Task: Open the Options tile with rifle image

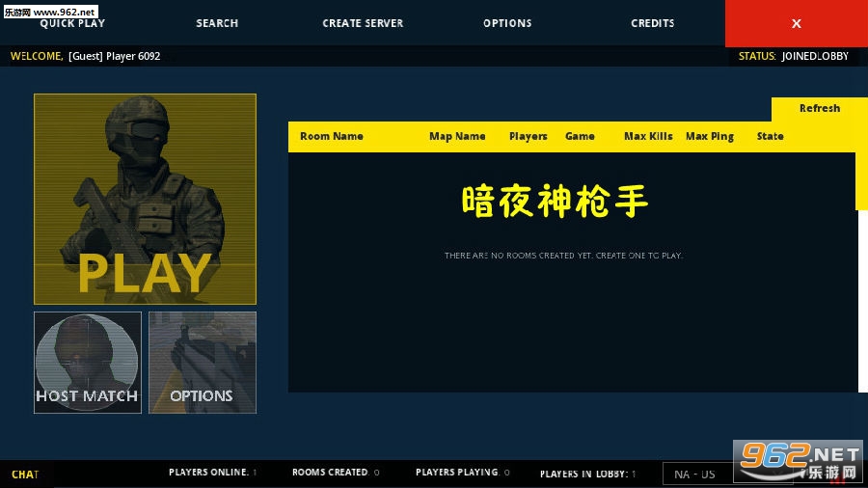Action: (x=203, y=363)
